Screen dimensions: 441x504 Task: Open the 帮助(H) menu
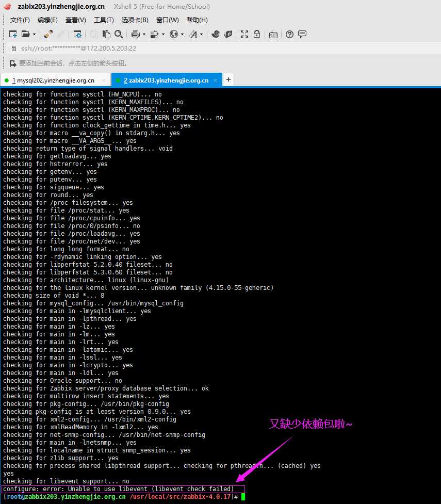(x=198, y=20)
